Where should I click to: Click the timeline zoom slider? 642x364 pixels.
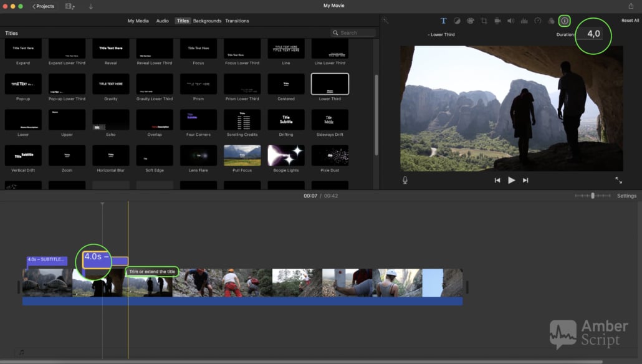592,196
